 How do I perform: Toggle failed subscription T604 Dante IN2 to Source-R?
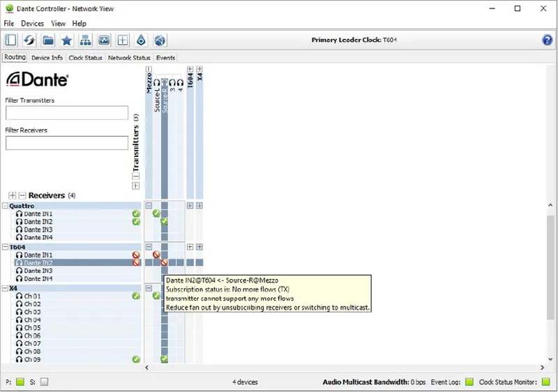coord(164,262)
